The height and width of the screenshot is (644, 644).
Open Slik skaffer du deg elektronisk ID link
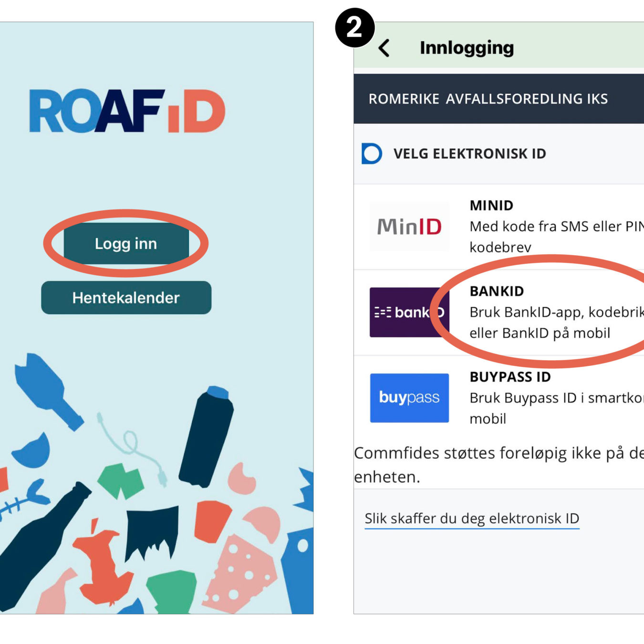tap(472, 519)
